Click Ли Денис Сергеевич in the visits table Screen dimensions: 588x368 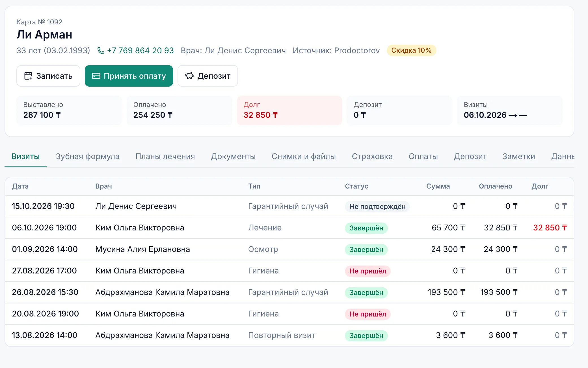pyautogui.click(x=136, y=206)
